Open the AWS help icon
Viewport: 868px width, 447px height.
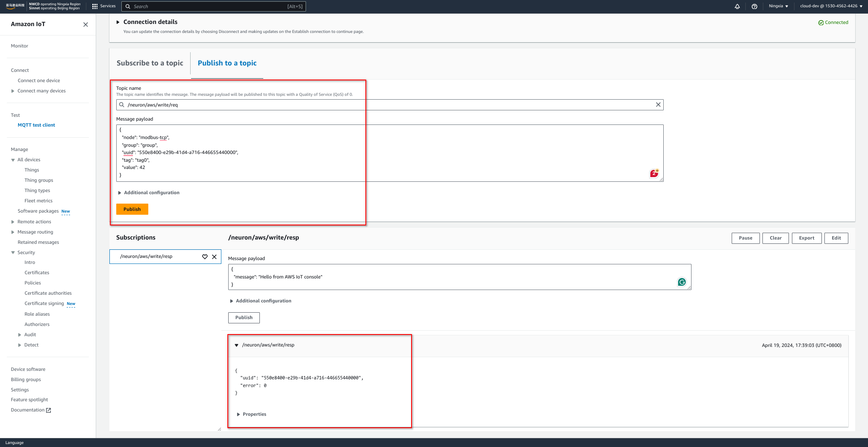point(754,6)
